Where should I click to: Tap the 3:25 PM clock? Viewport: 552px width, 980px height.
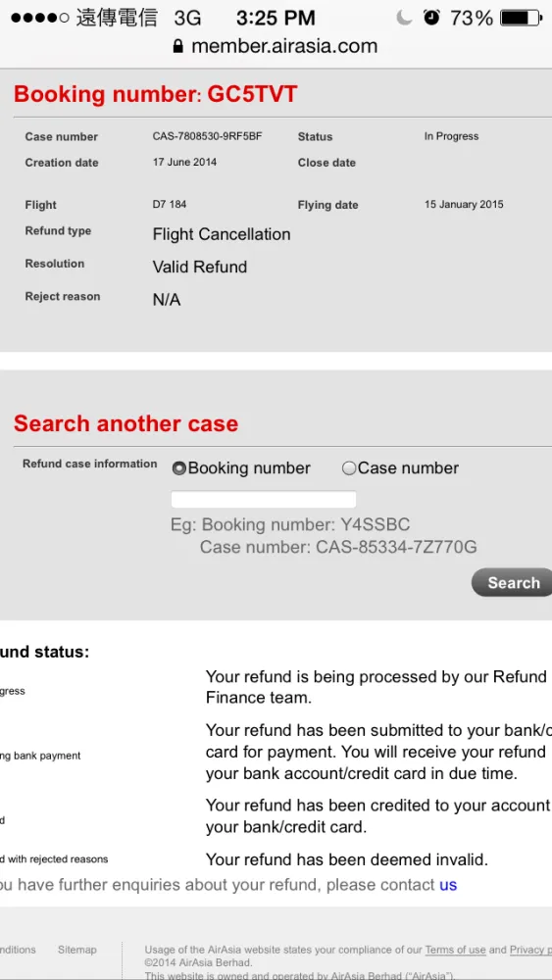tap(276, 18)
